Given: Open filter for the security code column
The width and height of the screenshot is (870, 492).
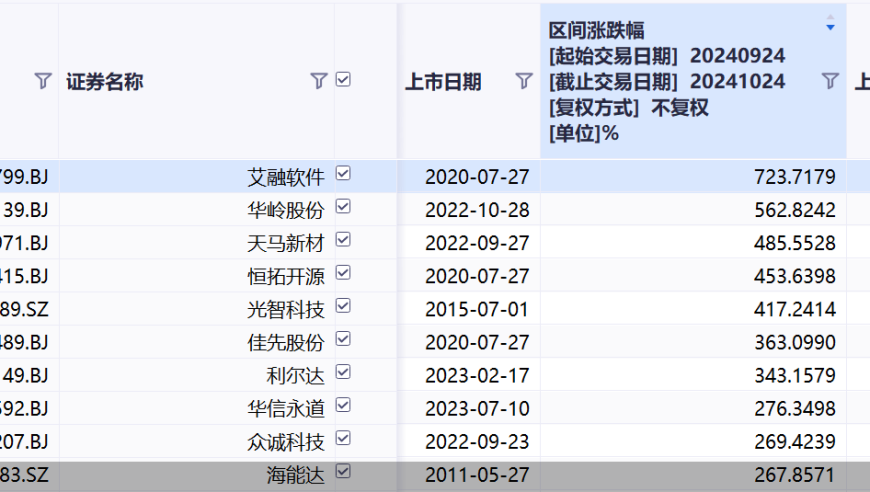Looking at the screenshot, I should (x=43, y=81).
